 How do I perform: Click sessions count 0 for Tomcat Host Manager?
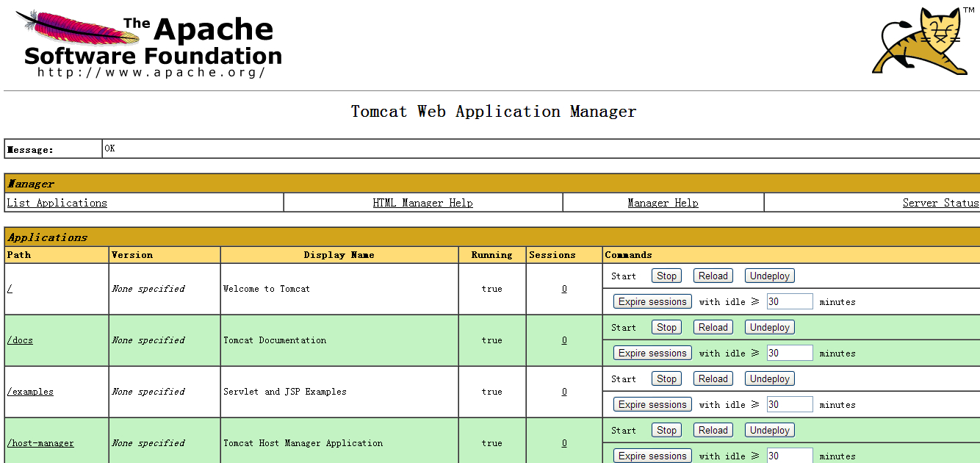(564, 443)
